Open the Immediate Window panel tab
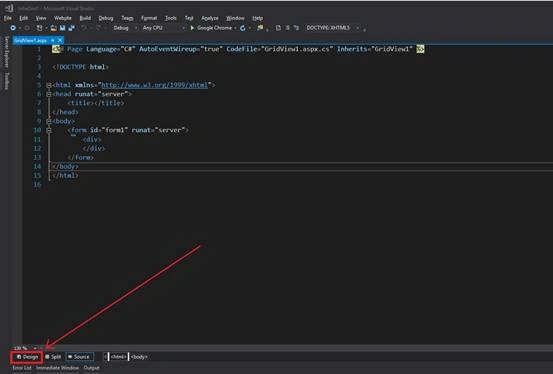This screenshot has width=553, height=374. coord(57,368)
